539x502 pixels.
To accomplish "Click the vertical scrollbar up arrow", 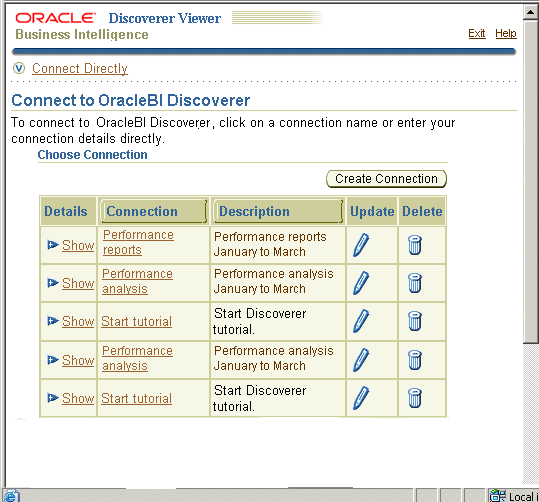I will [x=531, y=12].
